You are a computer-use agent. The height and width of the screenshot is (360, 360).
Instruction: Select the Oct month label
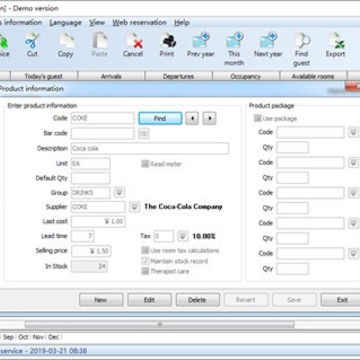(23, 337)
